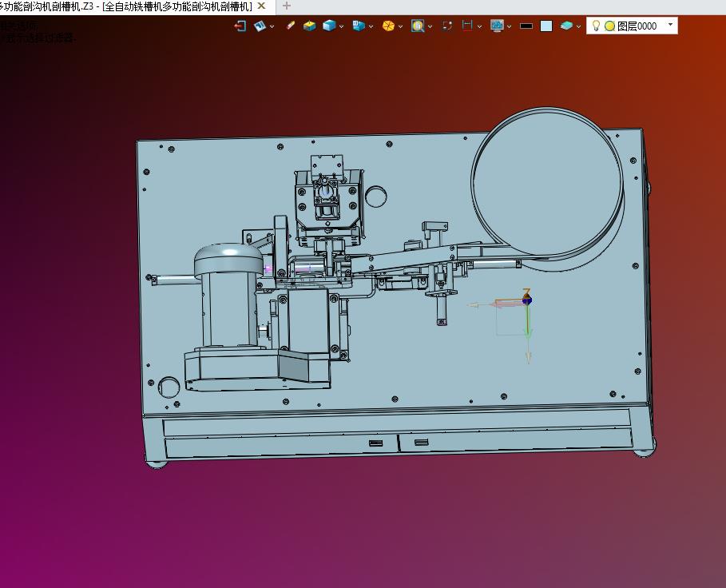Expand the teal slab dropdown arrow

tap(578, 26)
